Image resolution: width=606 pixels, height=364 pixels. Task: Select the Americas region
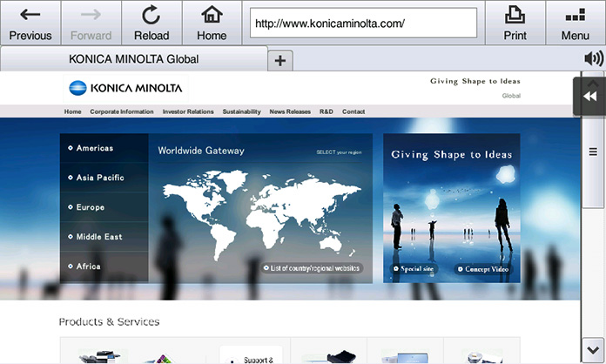tap(94, 148)
